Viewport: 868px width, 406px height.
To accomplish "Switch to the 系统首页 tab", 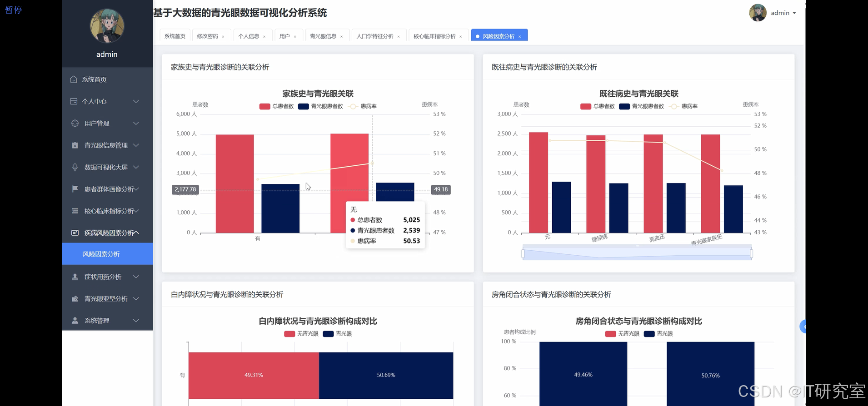I will point(175,36).
